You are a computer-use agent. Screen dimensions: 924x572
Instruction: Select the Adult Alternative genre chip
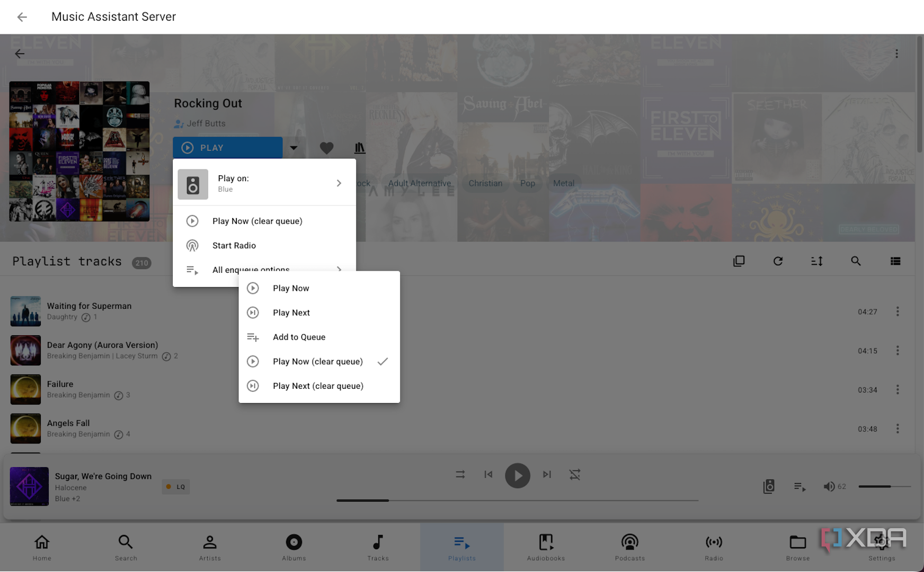tap(420, 183)
